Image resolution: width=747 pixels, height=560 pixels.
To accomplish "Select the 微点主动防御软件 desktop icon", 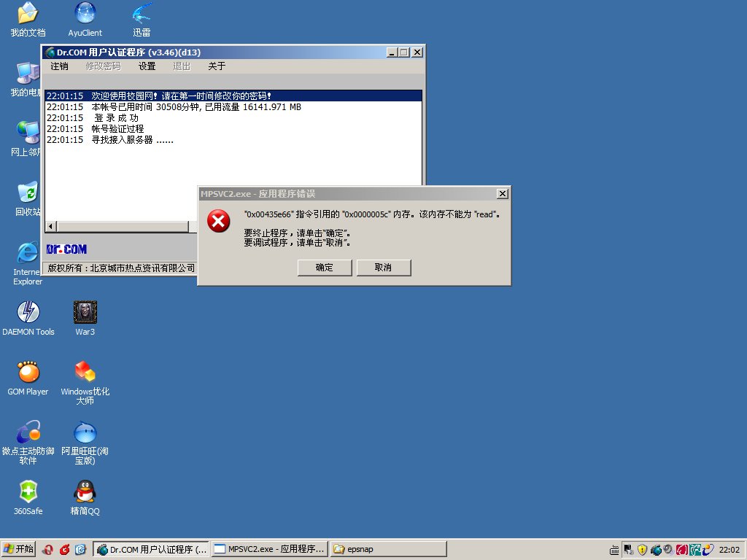I will [x=28, y=443].
